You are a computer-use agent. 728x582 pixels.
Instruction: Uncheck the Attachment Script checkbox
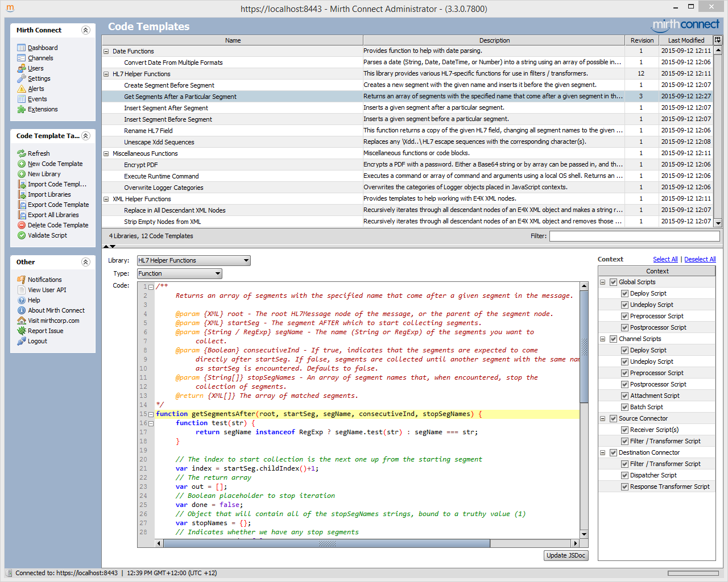coord(624,396)
